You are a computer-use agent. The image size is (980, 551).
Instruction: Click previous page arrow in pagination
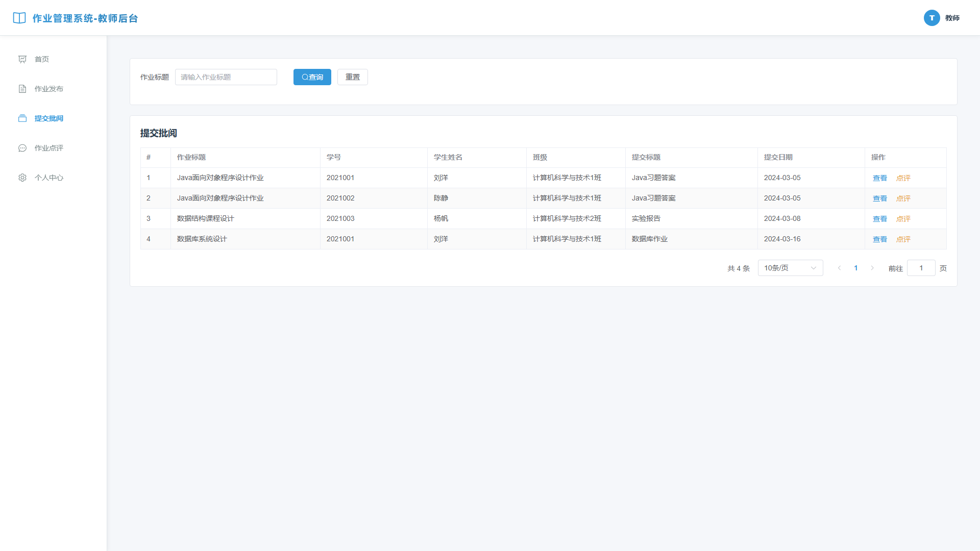839,268
